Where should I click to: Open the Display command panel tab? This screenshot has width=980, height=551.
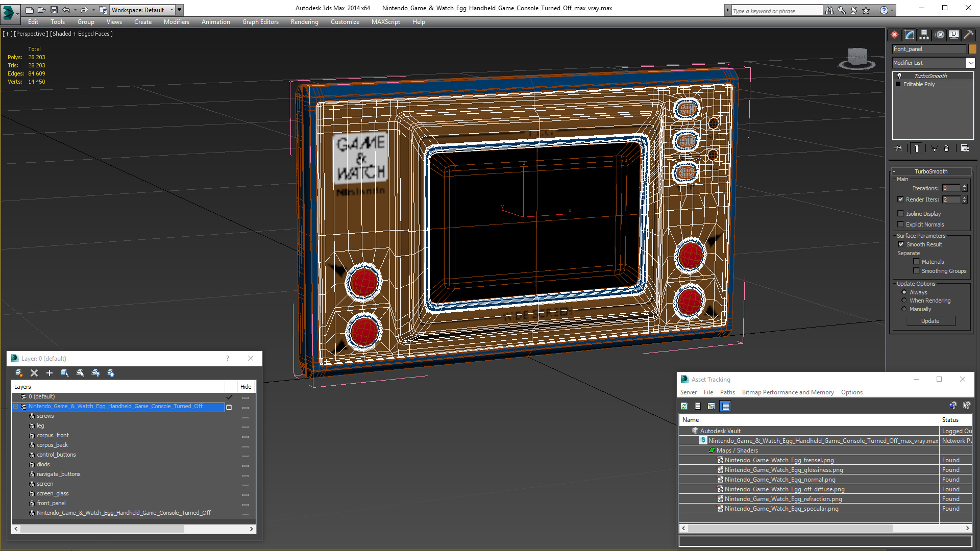(954, 35)
